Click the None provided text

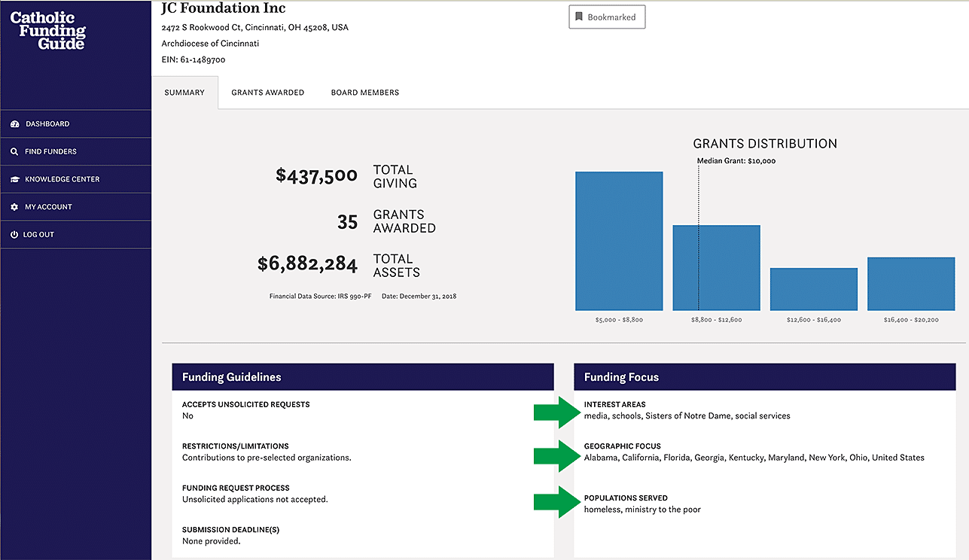212,541
